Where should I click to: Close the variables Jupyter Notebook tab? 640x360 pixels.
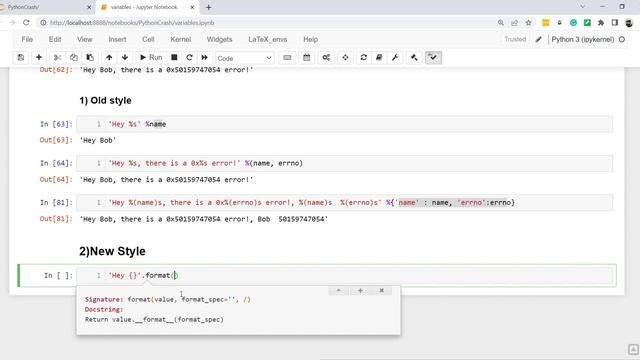192,7
